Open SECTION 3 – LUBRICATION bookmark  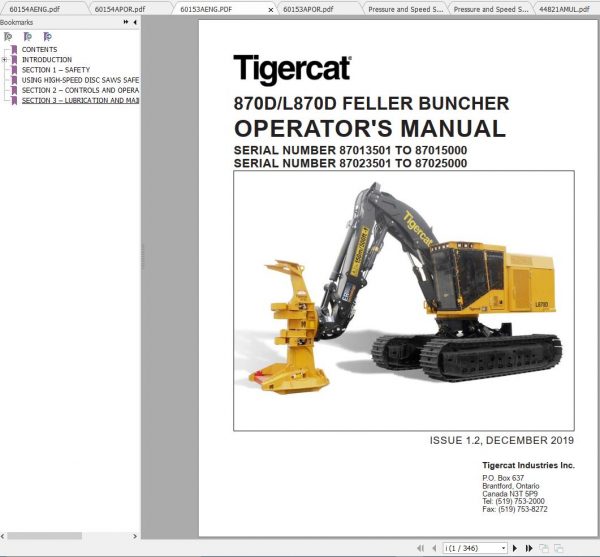[80, 100]
